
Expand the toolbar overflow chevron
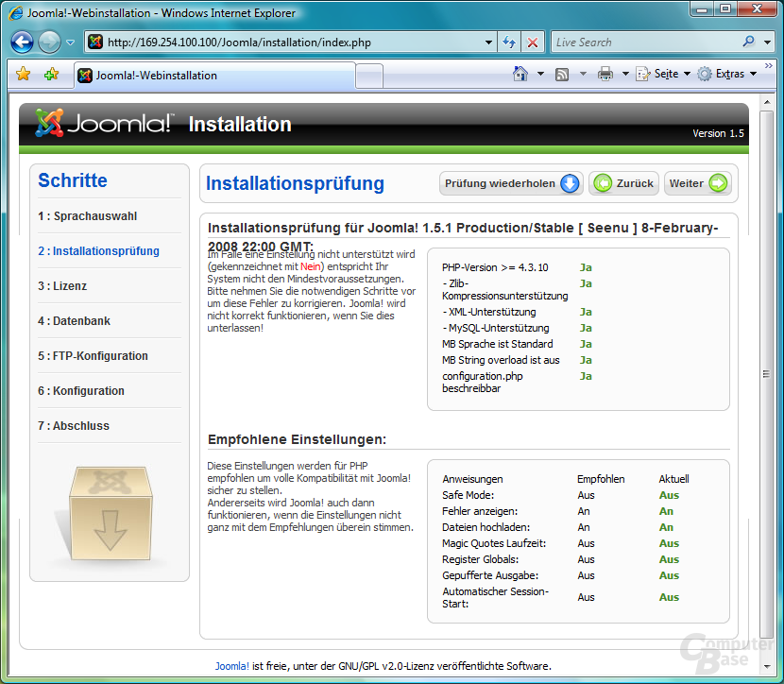tap(769, 65)
